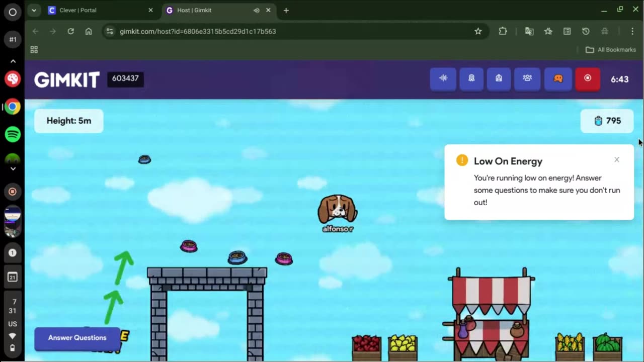Click the starred bookmarks extension icon
644x362 pixels.
pyautogui.click(x=548, y=31)
